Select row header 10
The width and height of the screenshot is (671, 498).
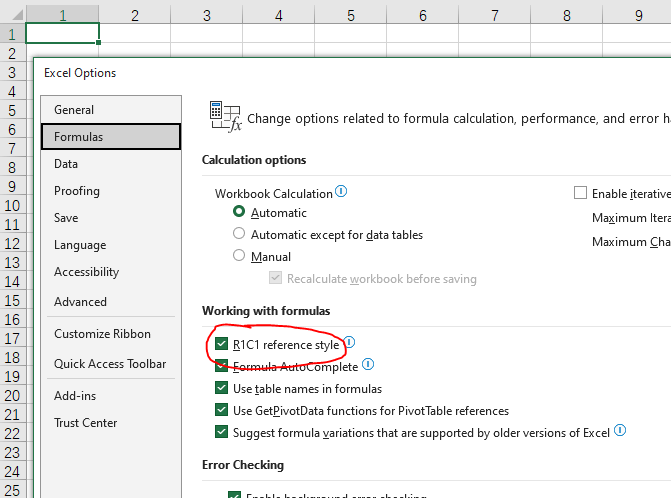click(x=12, y=205)
